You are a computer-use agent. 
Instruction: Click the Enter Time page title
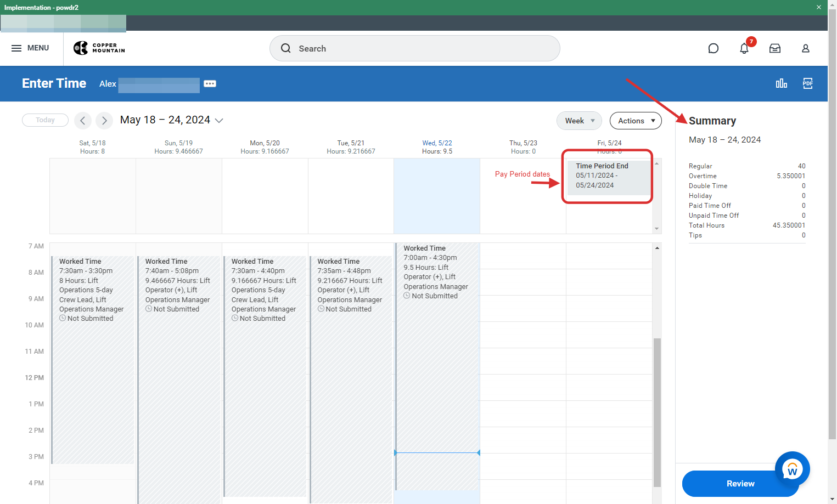pos(54,83)
